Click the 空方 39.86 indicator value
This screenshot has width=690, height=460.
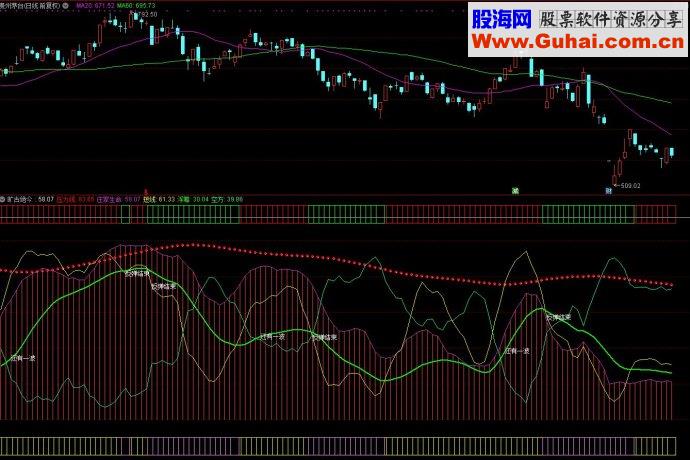[227, 199]
